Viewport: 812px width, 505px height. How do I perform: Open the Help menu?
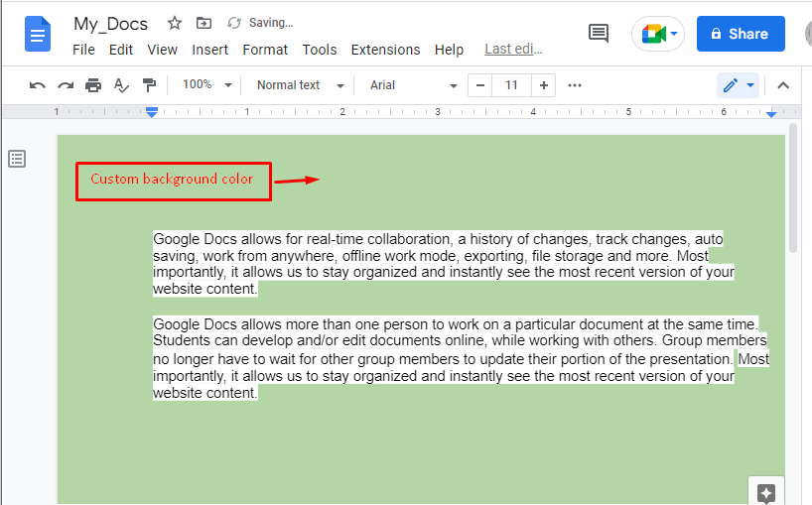[449, 50]
